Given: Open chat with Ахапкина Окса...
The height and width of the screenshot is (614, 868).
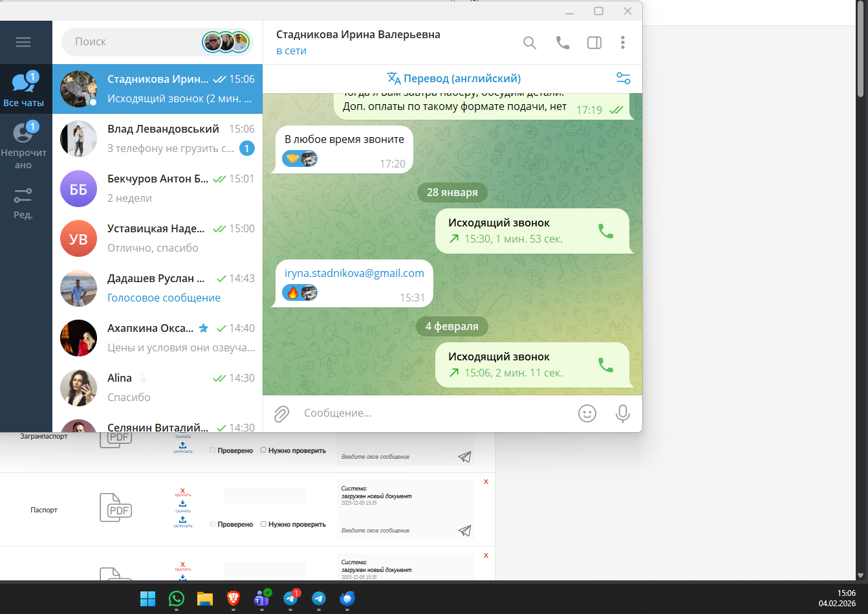Looking at the screenshot, I should [x=157, y=338].
